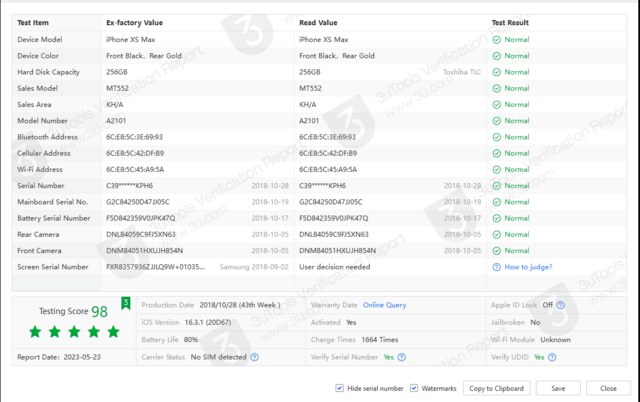Click the check icon in Device Model row
This screenshot has width=640, height=402.
[496, 40]
